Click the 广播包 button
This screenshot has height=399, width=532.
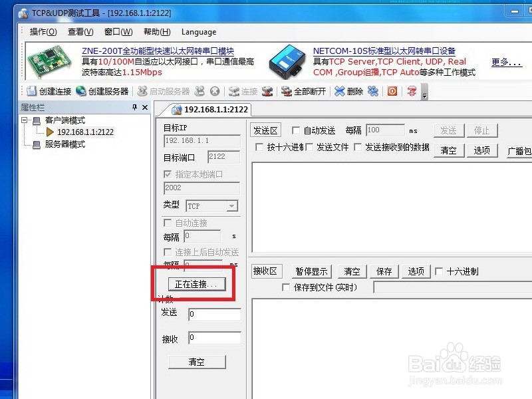(519, 150)
